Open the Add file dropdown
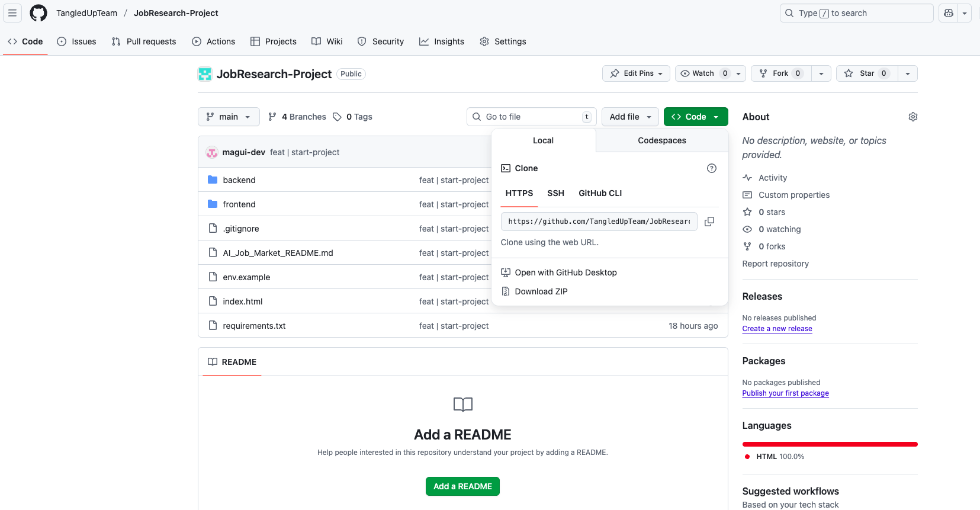The image size is (980, 510). 630,117
